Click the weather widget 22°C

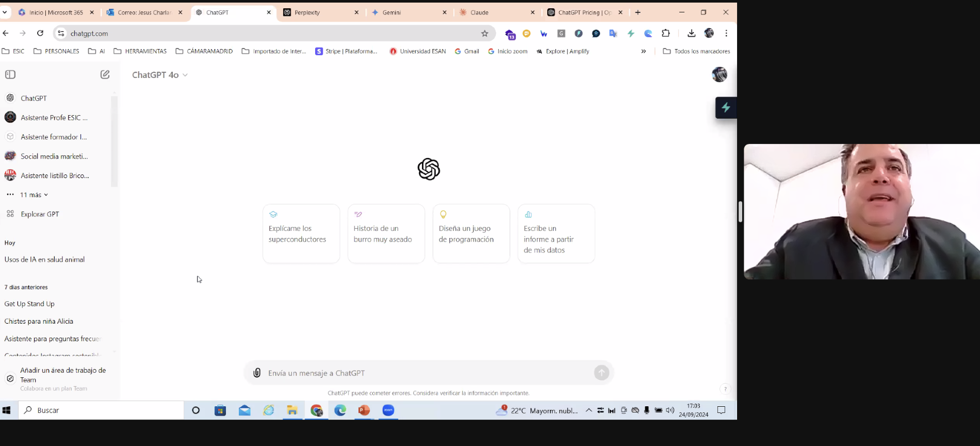tap(536, 410)
